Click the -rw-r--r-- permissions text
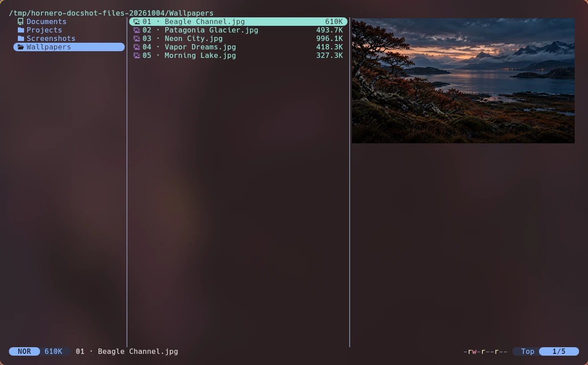588x365 pixels. pos(486,351)
